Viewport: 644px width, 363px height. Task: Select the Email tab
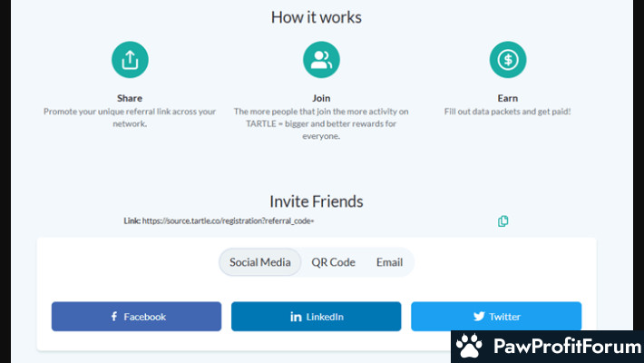tap(389, 262)
